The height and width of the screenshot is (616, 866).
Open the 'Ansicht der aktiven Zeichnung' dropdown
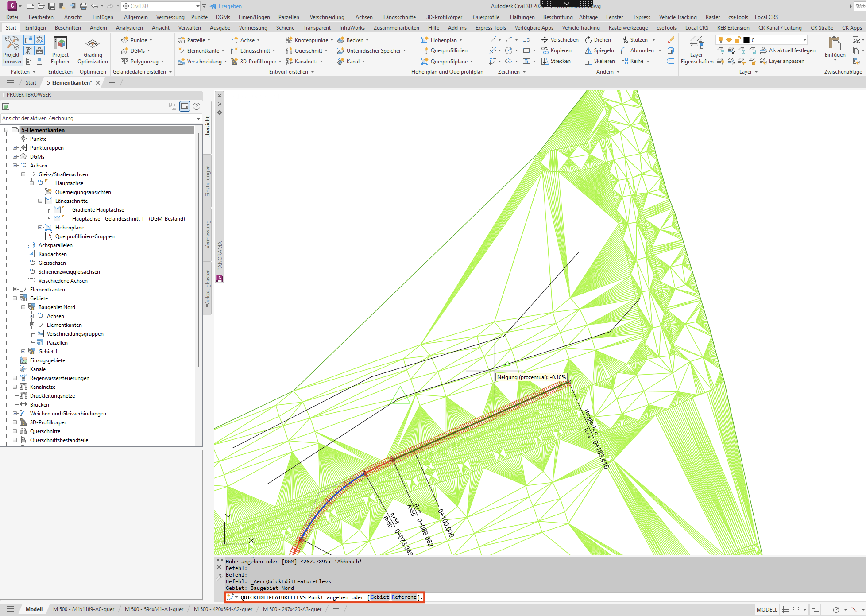101,118
